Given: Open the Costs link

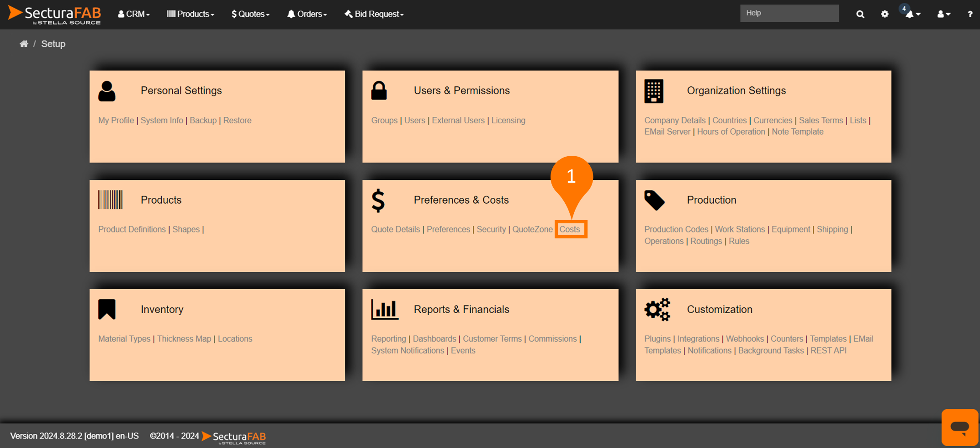Looking at the screenshot, I should point(569,229).
